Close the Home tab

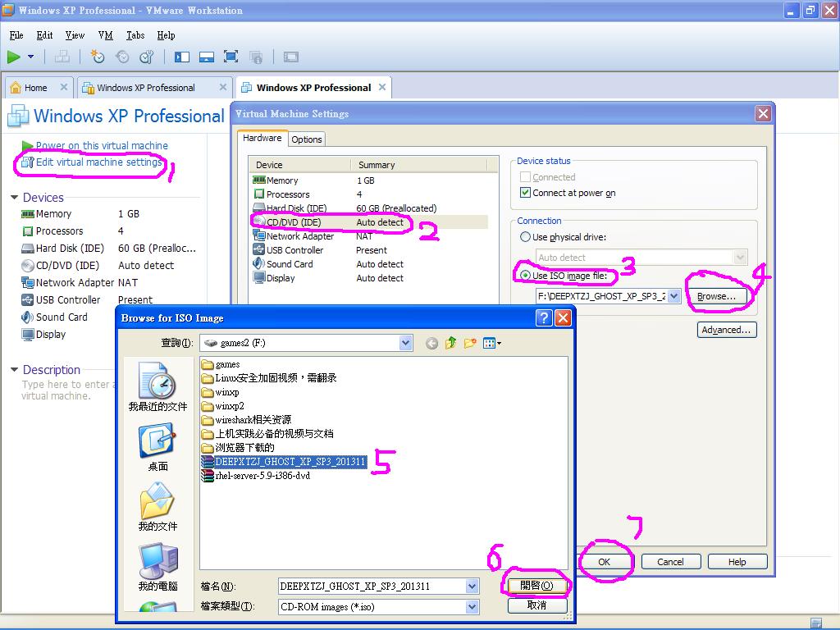pyautogui.click(x=64, y=87)
